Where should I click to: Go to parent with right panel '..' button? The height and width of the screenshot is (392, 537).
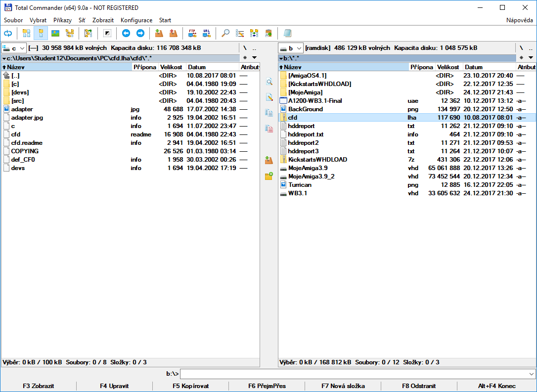pyautogui.click(x=531, y=48)
